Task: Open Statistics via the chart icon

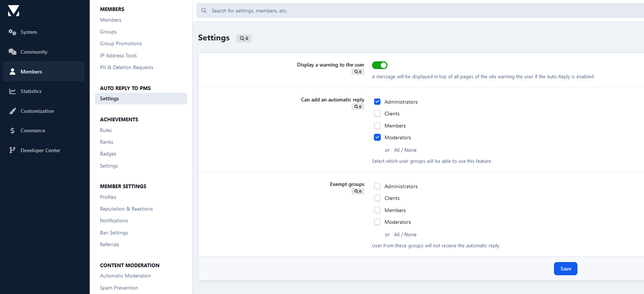Action: (x=12, y=91)
